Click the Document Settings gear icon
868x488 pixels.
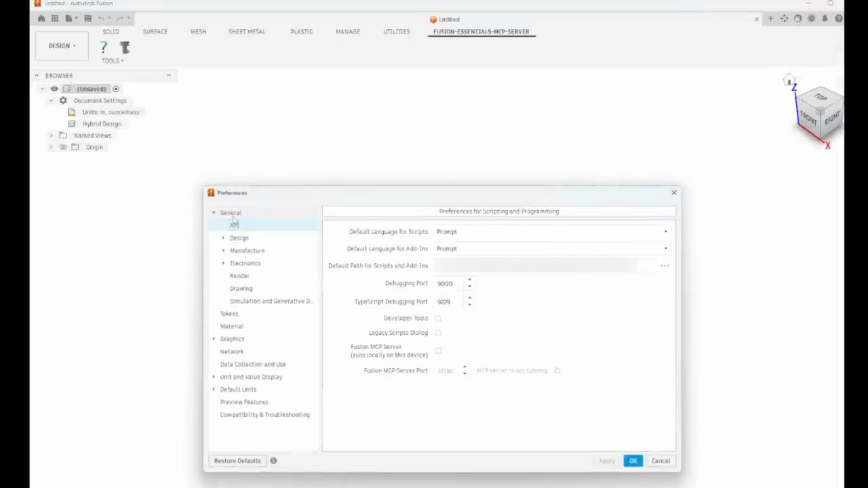[x=63, y=100]
